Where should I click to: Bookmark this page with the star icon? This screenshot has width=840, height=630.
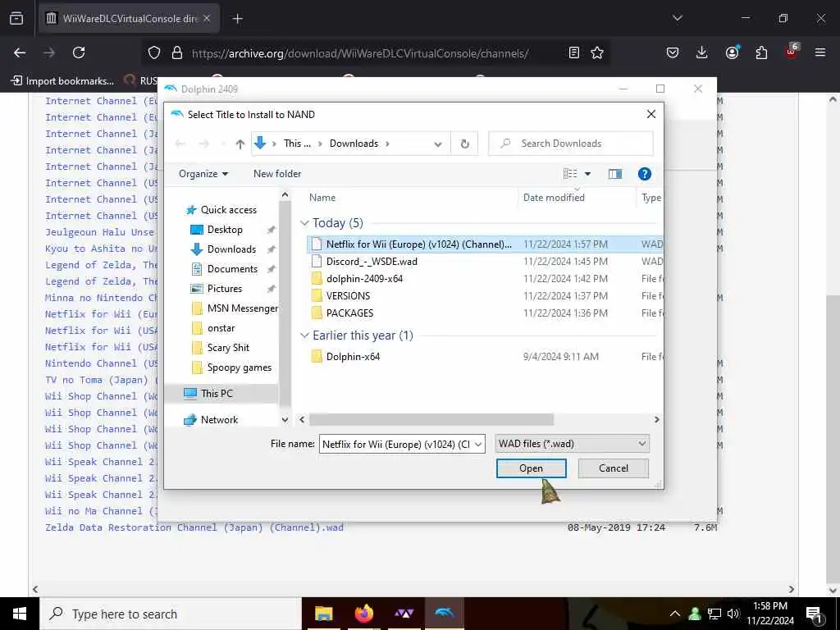point(597,52)
